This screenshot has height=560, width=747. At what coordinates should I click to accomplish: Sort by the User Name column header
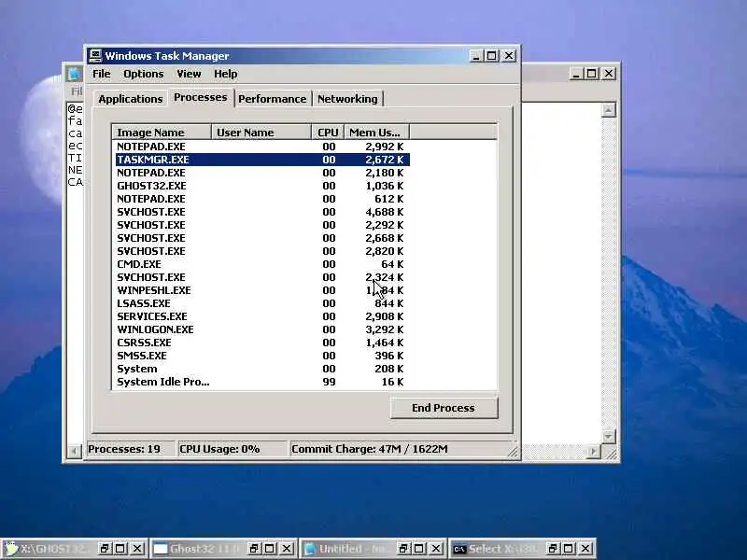pyautogui.click(x=261, y=133)
